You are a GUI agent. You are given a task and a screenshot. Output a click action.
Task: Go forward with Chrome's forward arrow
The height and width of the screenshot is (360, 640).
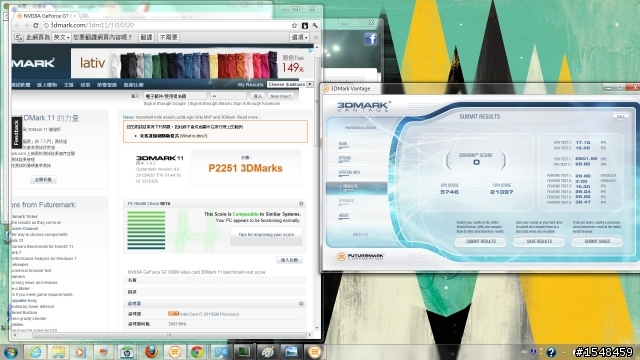(26, 25)
